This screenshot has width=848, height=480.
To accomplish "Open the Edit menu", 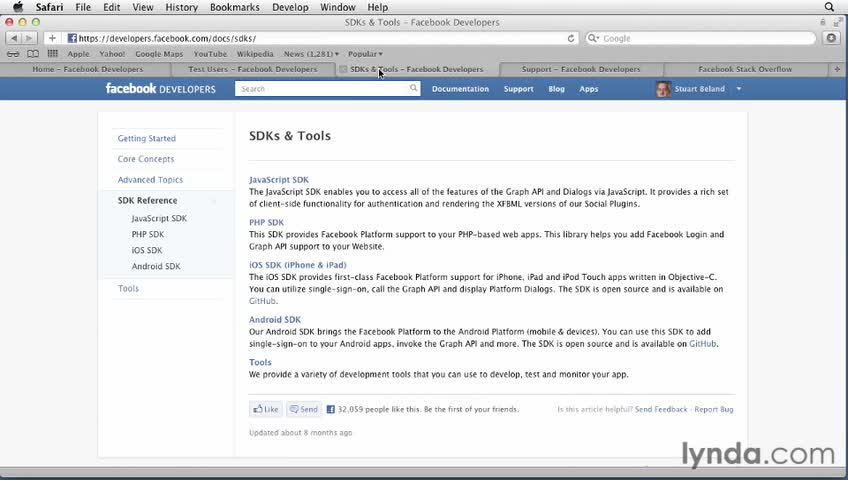I will pyautogui.click(x=111, y=7).
